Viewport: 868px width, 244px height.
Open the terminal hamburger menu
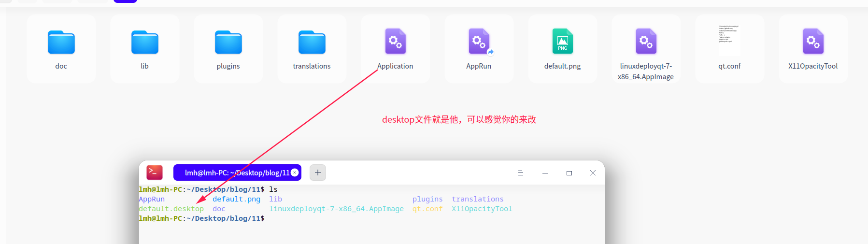point(521,173)
